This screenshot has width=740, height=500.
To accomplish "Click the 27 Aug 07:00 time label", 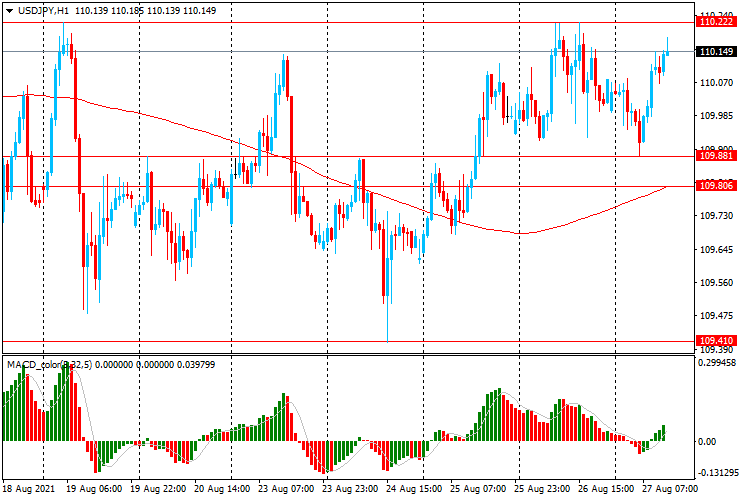I will tap(670, 488).
